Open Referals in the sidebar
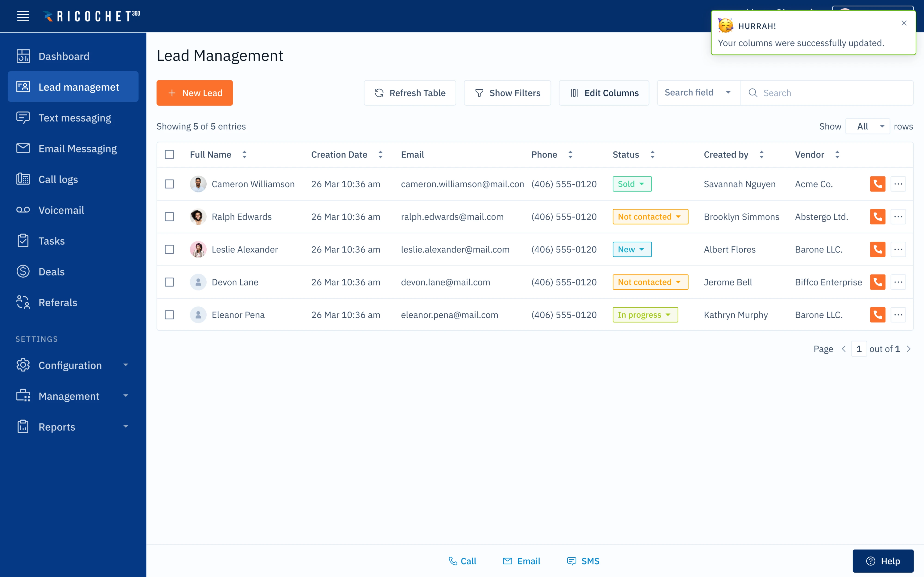The width and height of the screenshot is (924, 577). click(x=73, y=303)
